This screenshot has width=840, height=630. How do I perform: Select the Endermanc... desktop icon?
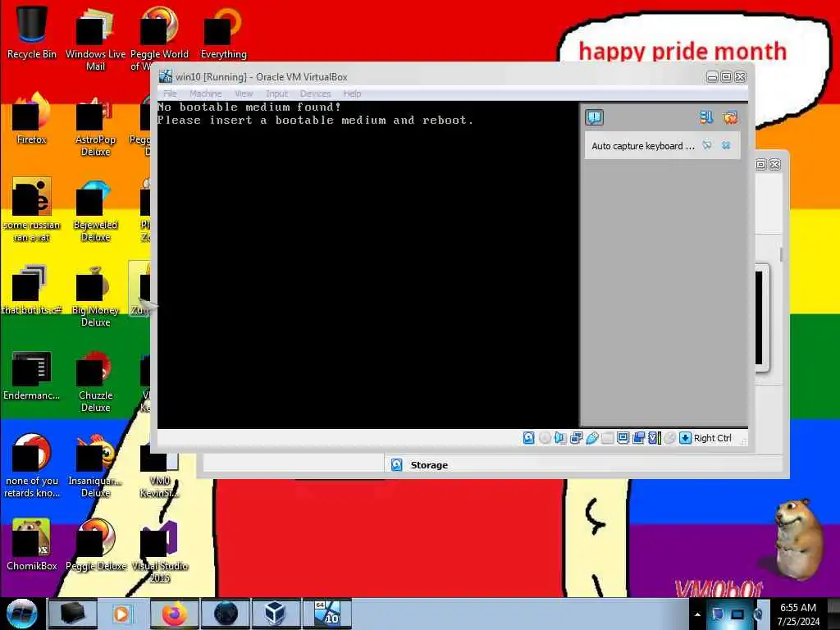(x=32, y=374)
